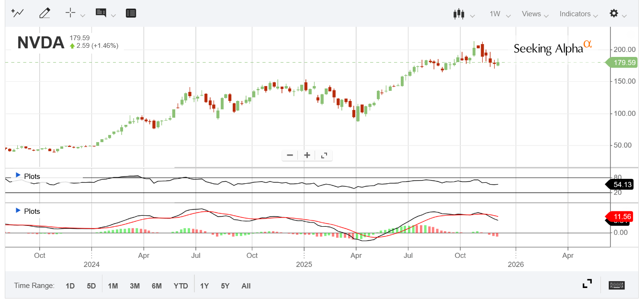Set time range to All
The image size is (644, 299).
click(246, 286)
